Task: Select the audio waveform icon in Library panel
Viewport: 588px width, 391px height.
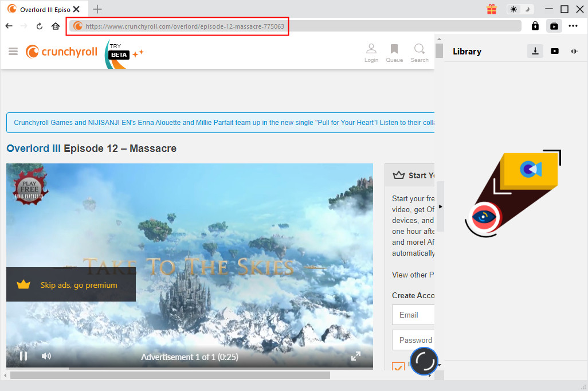Action: click(574, 51)
